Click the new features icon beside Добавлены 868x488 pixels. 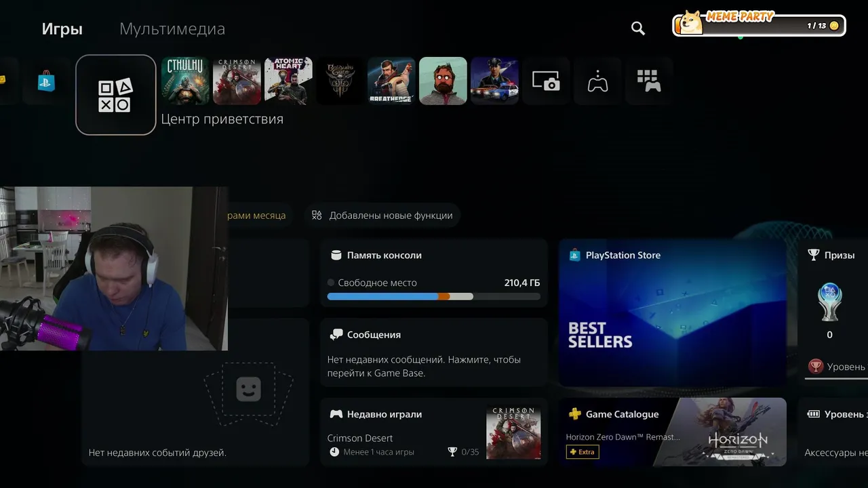[x=317, y=216]
